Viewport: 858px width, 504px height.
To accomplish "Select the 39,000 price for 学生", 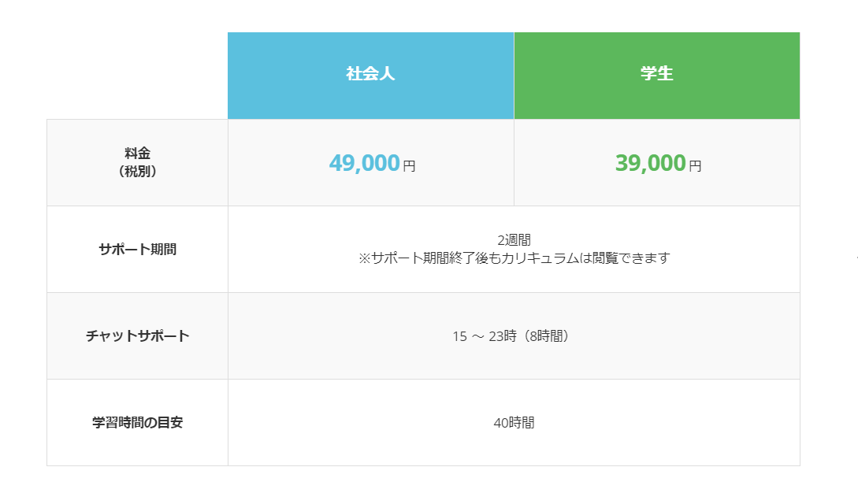I will pyautogui.click(x=650, y=163).
